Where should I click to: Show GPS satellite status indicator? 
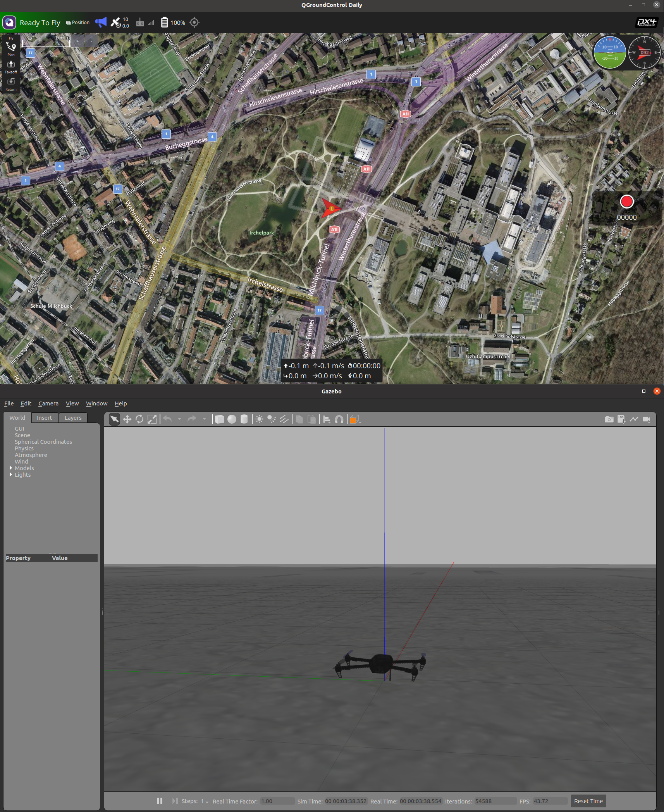click(x=120, y=22)
